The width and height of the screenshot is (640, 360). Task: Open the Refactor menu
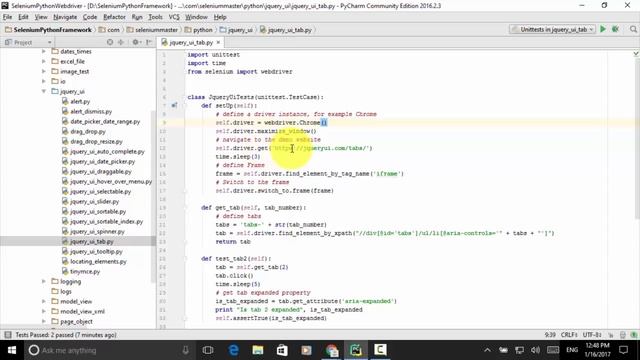[x=114, y=17]
